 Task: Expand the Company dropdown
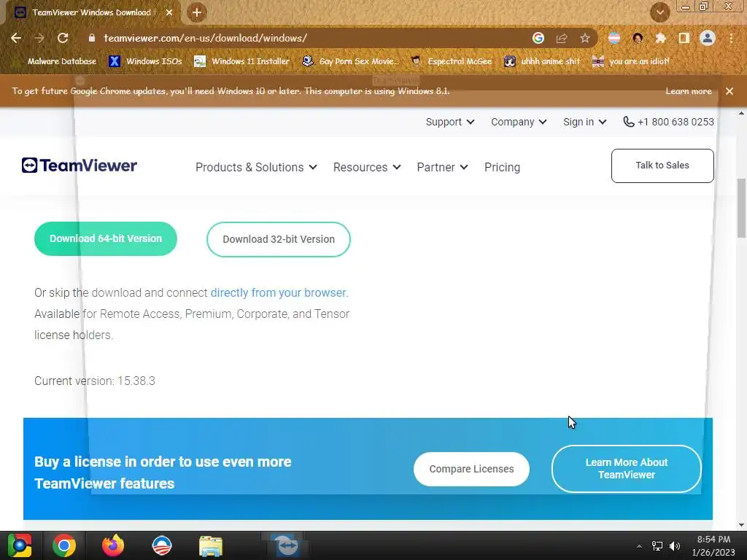519,122
